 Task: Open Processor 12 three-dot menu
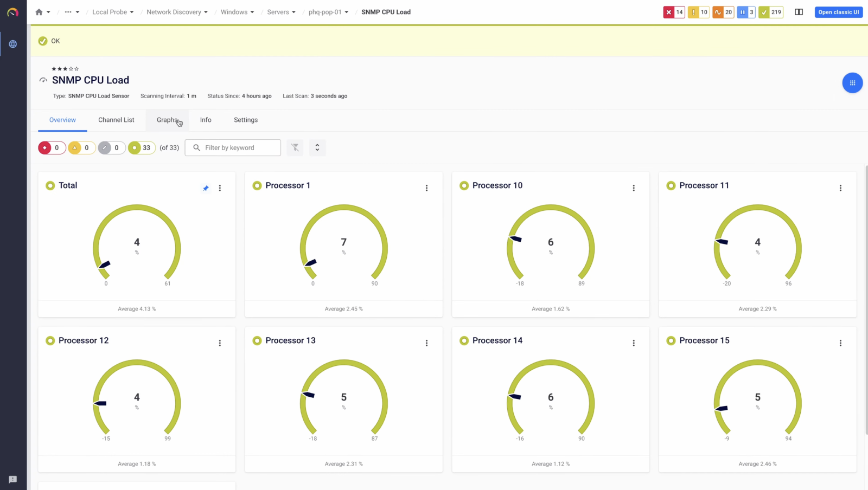pos(220,343)
